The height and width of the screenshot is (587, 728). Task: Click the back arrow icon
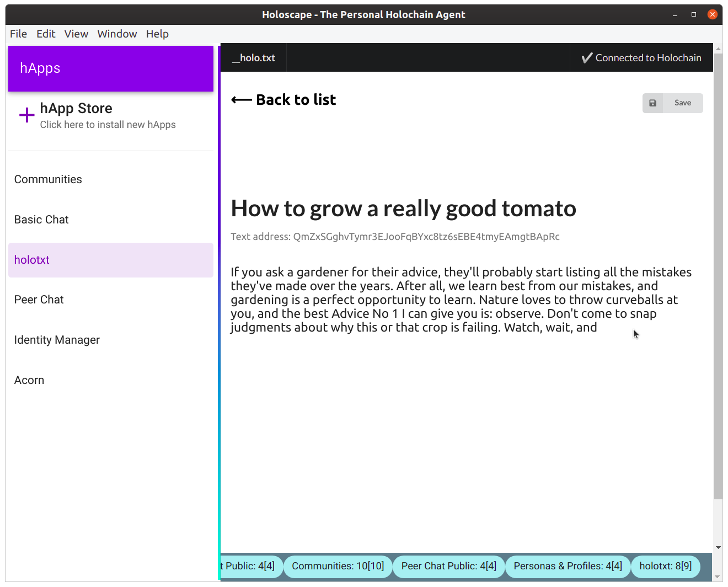(242, 100)
